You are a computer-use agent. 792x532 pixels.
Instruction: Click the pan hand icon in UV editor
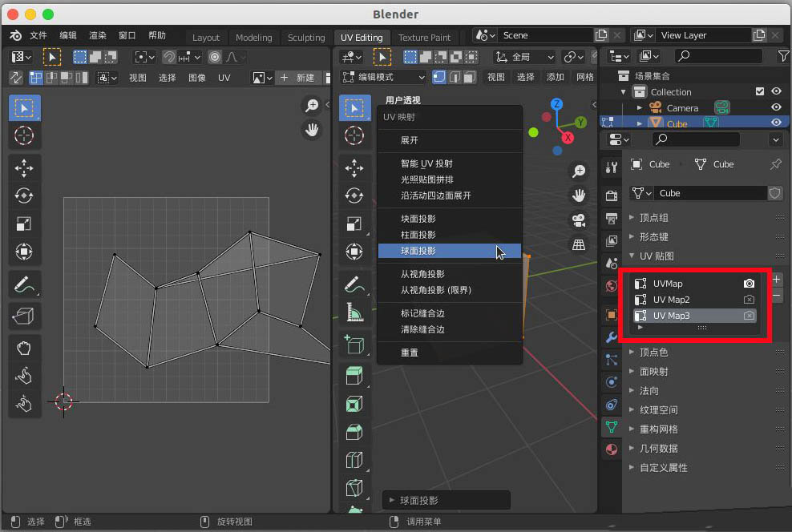click(x=312, y=130)
